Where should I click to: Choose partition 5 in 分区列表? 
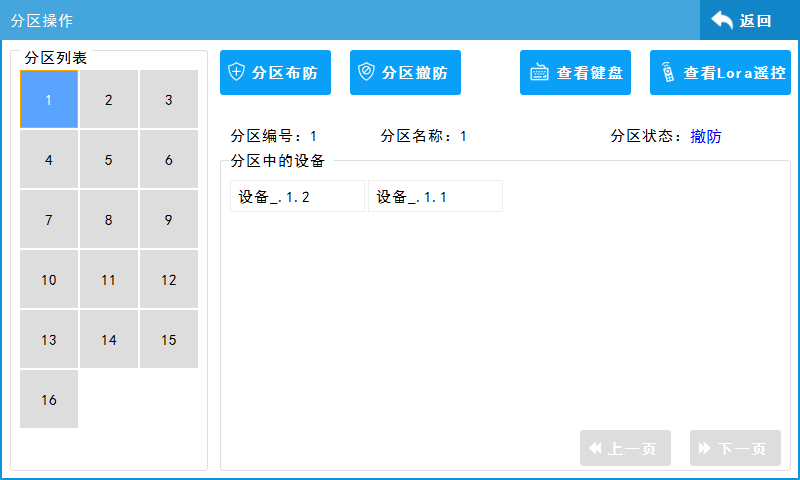point(109,160)
